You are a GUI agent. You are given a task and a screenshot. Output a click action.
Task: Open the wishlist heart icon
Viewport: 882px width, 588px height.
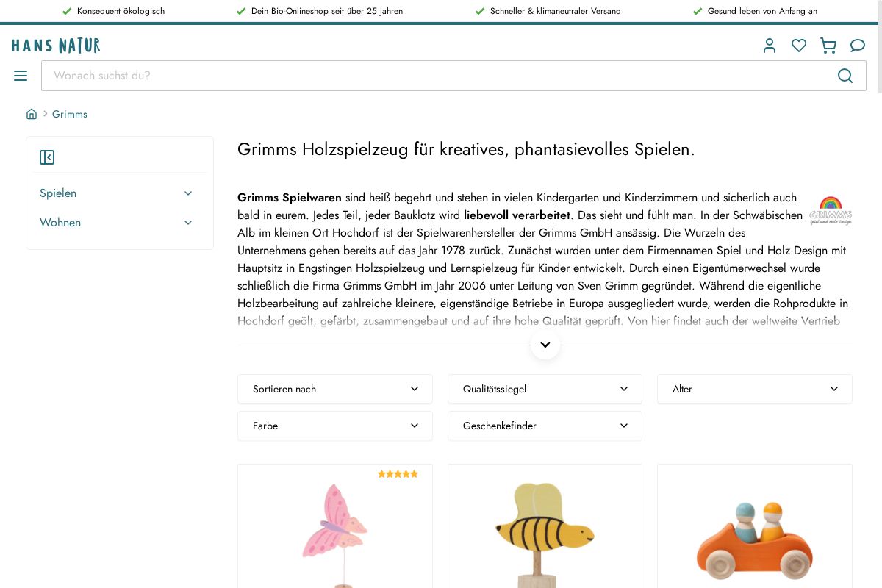pyautogui.click(x=799, y=46)
